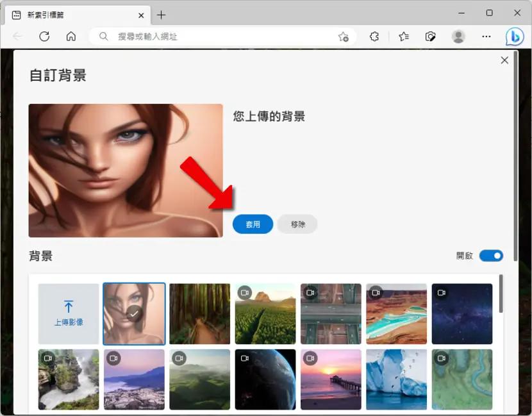Go to home page icon
Screen dimensions: 532x416
(71, 37)
